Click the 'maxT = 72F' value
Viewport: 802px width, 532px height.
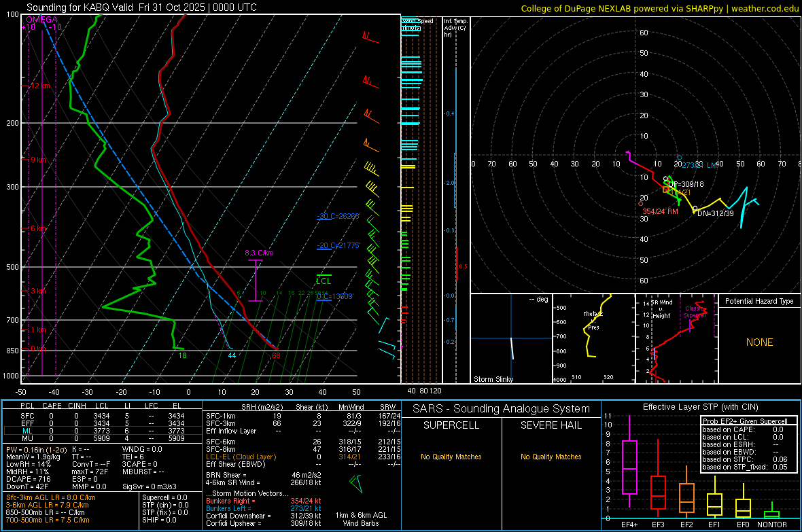(90, 472)
